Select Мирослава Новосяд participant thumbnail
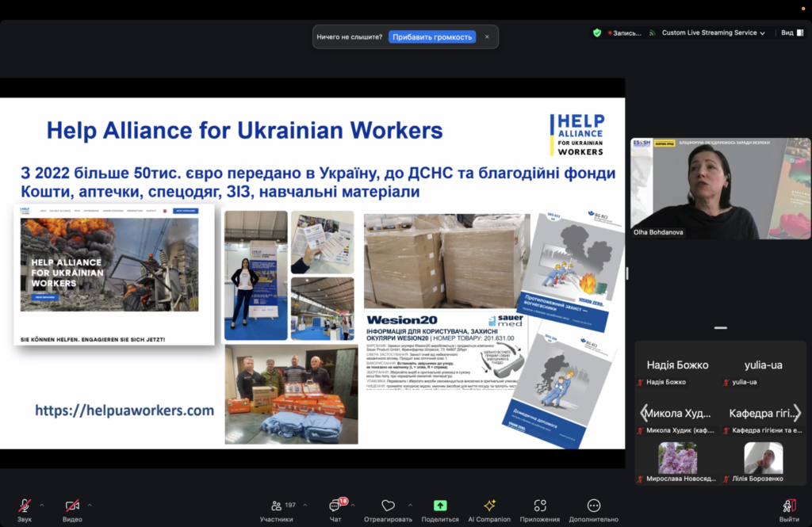 (677, 458)
